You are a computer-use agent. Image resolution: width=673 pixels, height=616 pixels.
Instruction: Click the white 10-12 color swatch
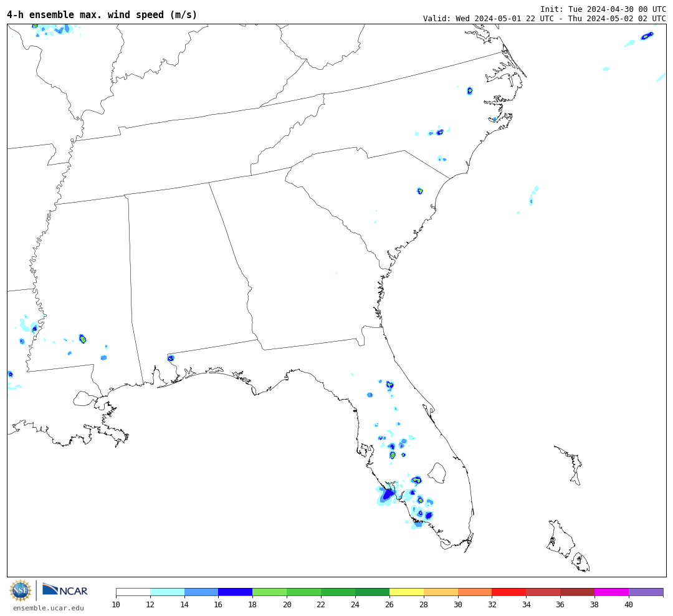(x=133, y=592)
